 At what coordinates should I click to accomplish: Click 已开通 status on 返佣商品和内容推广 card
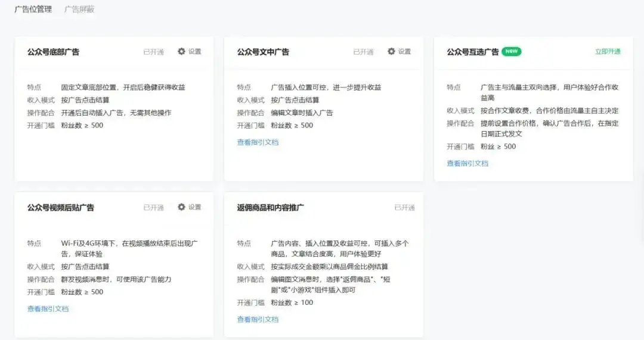(404, 208)
